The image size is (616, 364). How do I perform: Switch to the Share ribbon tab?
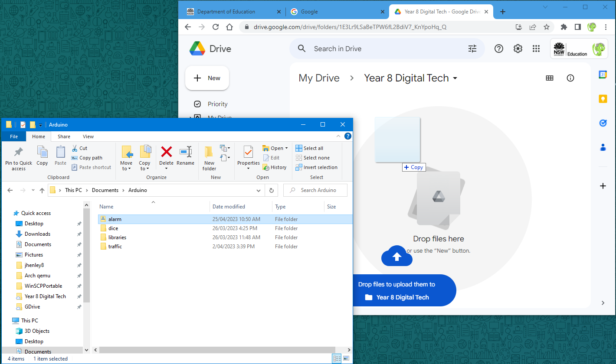[64, 136]
